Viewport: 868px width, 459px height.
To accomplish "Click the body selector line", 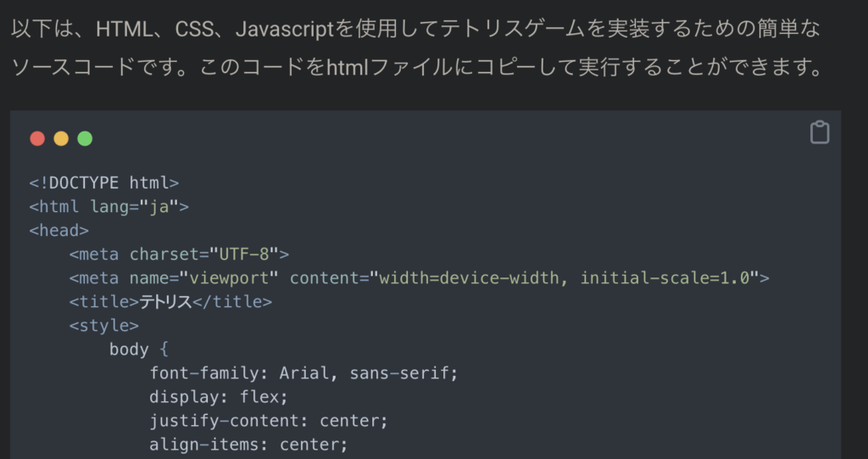I will coord(139,350).
